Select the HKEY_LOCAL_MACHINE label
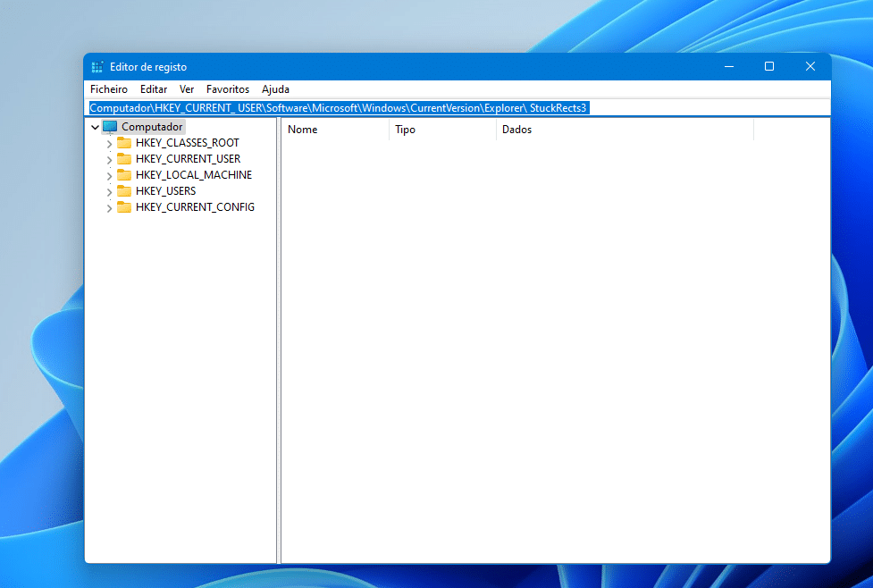Screen dimensions: 873x588 194,175
